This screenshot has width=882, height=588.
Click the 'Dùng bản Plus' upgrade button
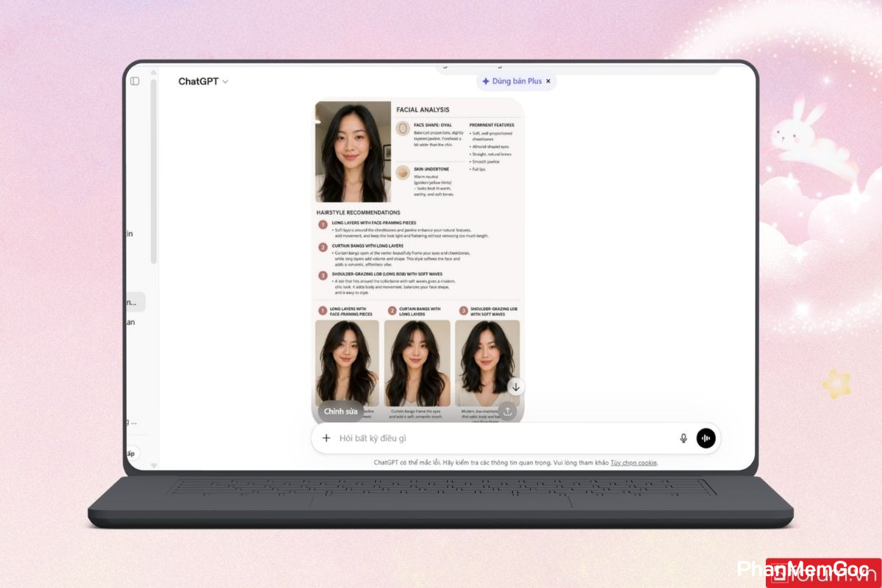pos(512,82)
